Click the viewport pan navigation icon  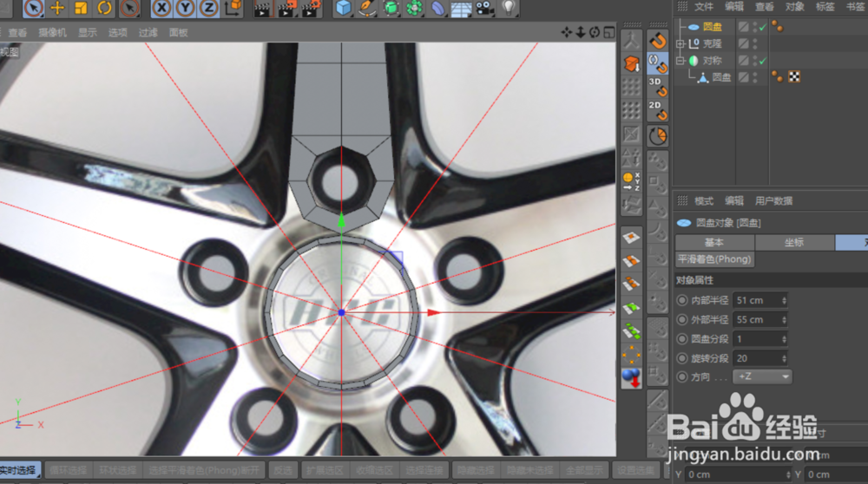point(566,32)
